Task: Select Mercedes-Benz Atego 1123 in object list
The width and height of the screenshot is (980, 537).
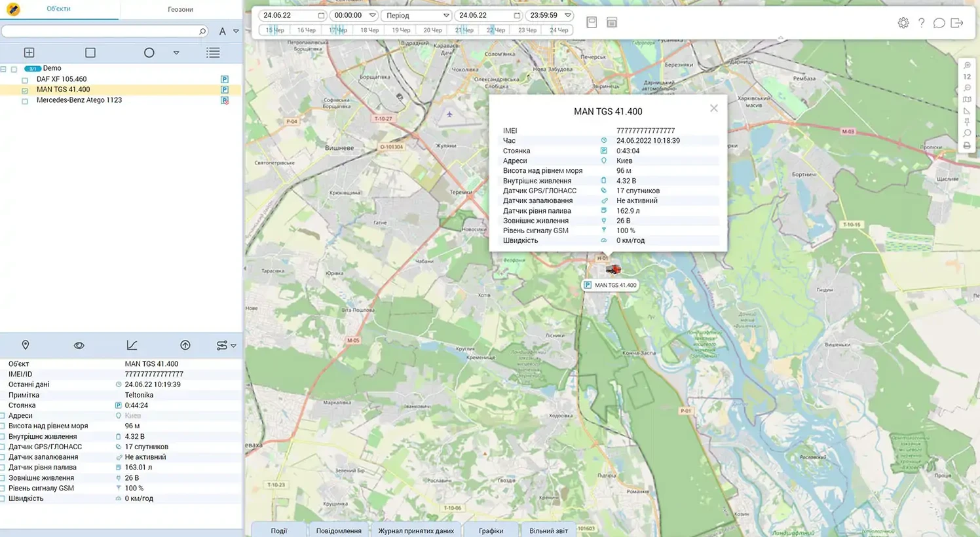Action: point(79,100)
